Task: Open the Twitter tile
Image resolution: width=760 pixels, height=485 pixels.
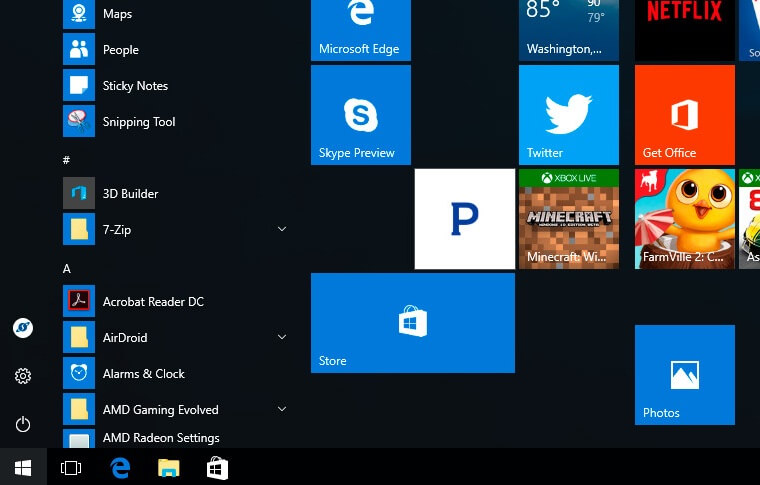Action: point(569,115)
